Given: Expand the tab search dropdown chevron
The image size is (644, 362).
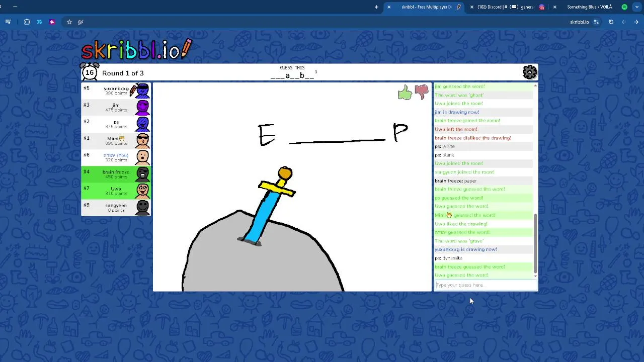Looking at the screenshot, I should point(636,7).
